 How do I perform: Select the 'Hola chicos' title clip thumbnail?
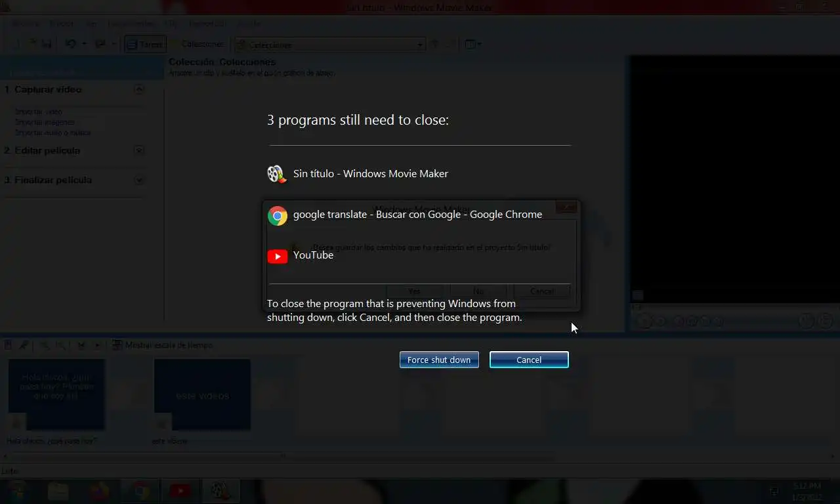pos(56,394)
